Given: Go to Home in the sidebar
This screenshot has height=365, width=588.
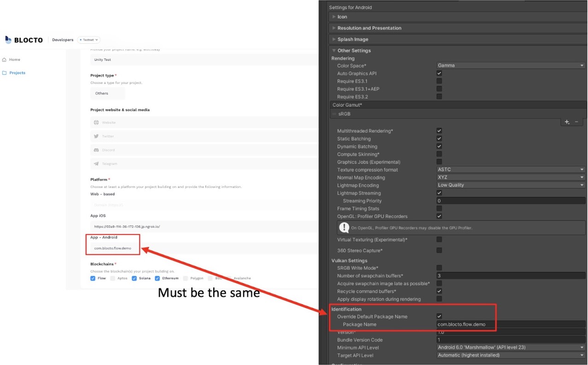Looking at the screenshot, I should click(x=14, y=59).
